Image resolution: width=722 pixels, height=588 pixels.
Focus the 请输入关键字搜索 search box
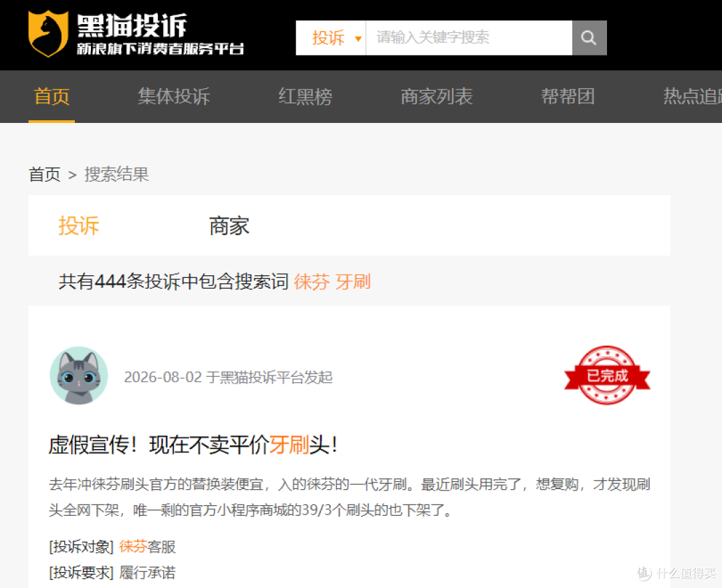click(469, 37)
